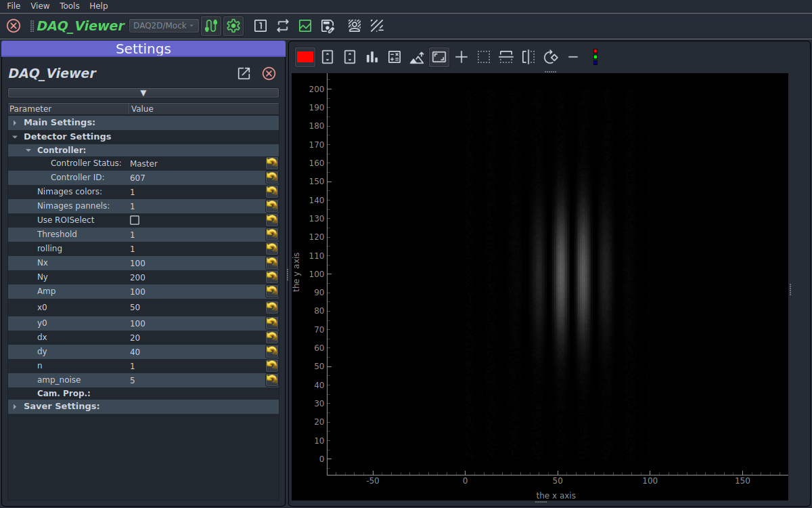Revert the Controller Status row with its arrow
The image size is (812, 508).
coord(271,163)
